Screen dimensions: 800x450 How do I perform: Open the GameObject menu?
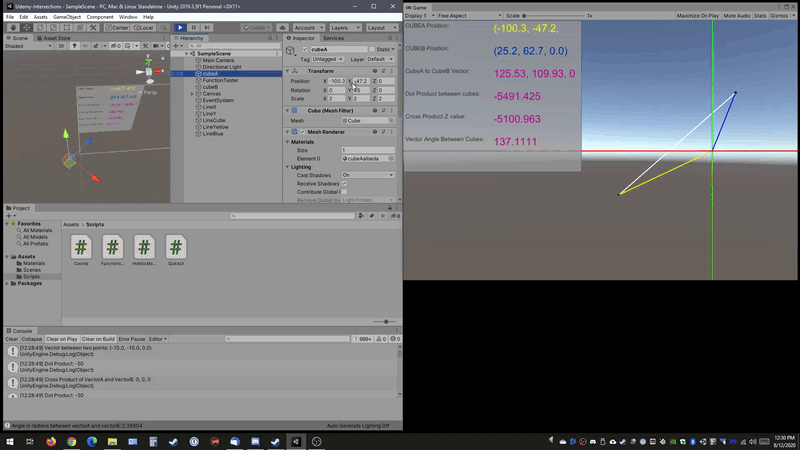(67, 17)
